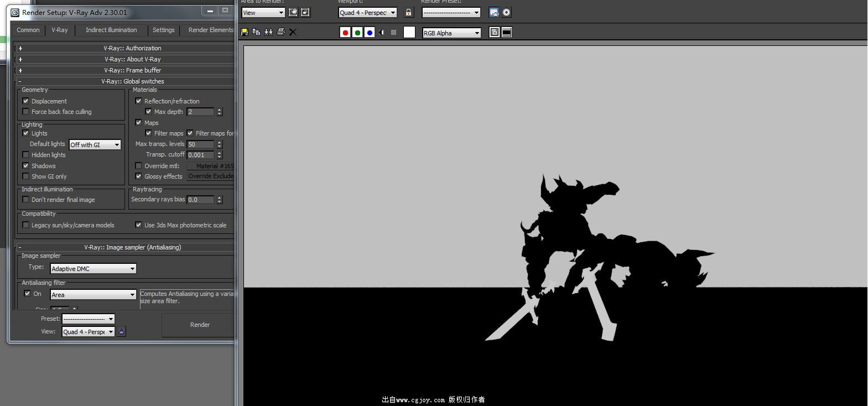This screenshot has height=406, width=868.
Task: Toggle the Max depth checkbox
Action: point(148,112)
